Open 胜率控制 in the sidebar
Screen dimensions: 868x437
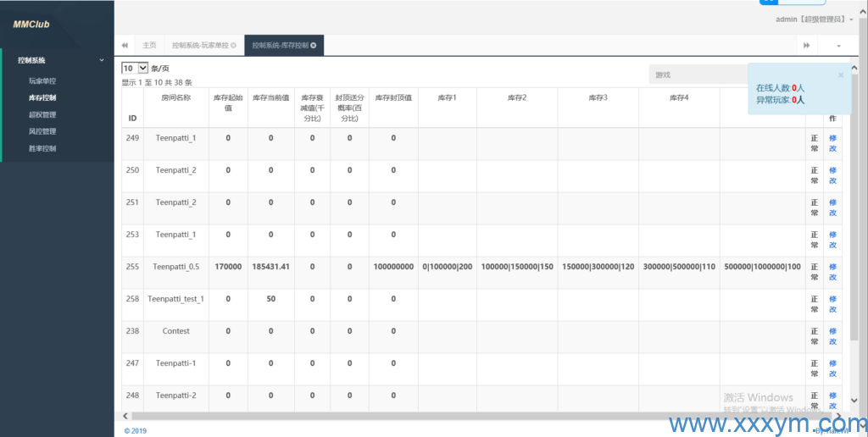pos(42,148)
